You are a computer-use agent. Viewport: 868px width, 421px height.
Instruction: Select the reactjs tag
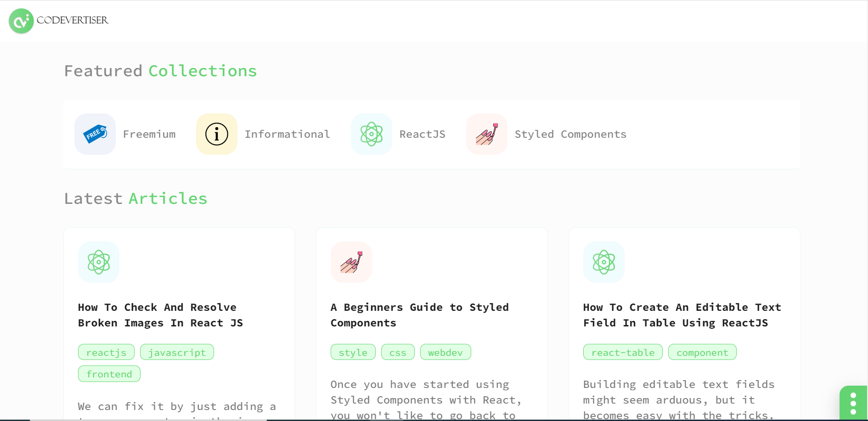[106, 352]
